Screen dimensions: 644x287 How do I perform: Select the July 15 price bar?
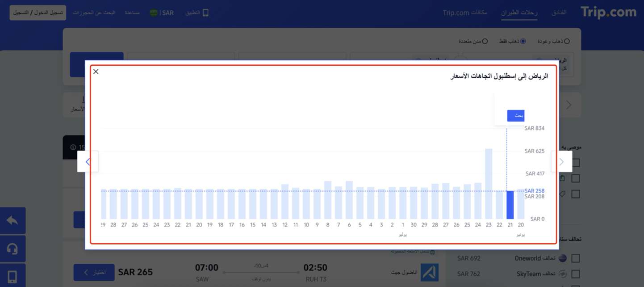253,204
